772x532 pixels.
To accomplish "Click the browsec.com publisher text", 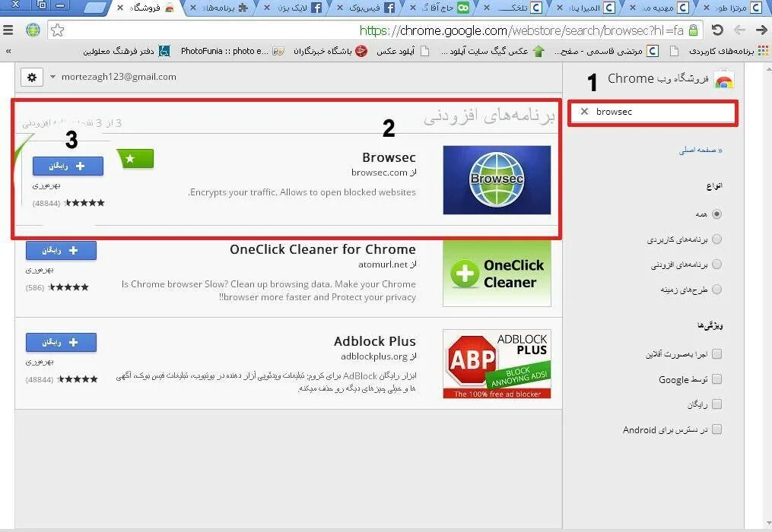I will pos(384,173).
